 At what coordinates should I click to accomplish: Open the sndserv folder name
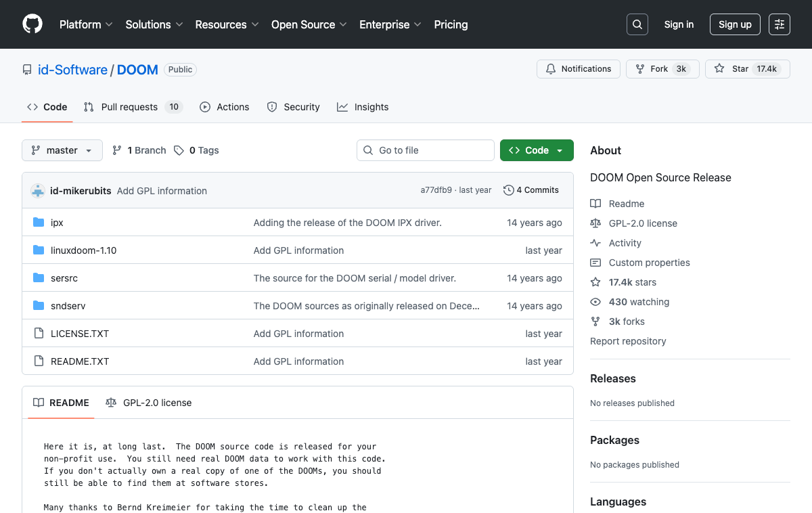pos(68,306)
